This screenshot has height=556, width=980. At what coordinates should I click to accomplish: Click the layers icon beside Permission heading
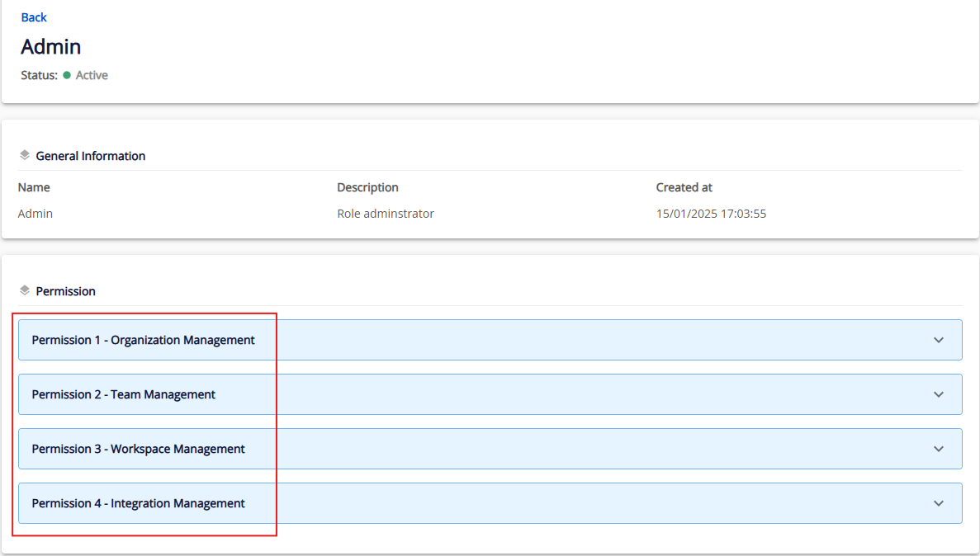pos(25,290)
